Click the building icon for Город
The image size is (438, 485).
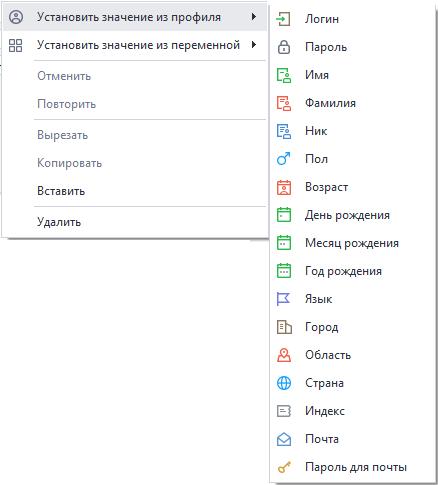[x=284, y=327]
